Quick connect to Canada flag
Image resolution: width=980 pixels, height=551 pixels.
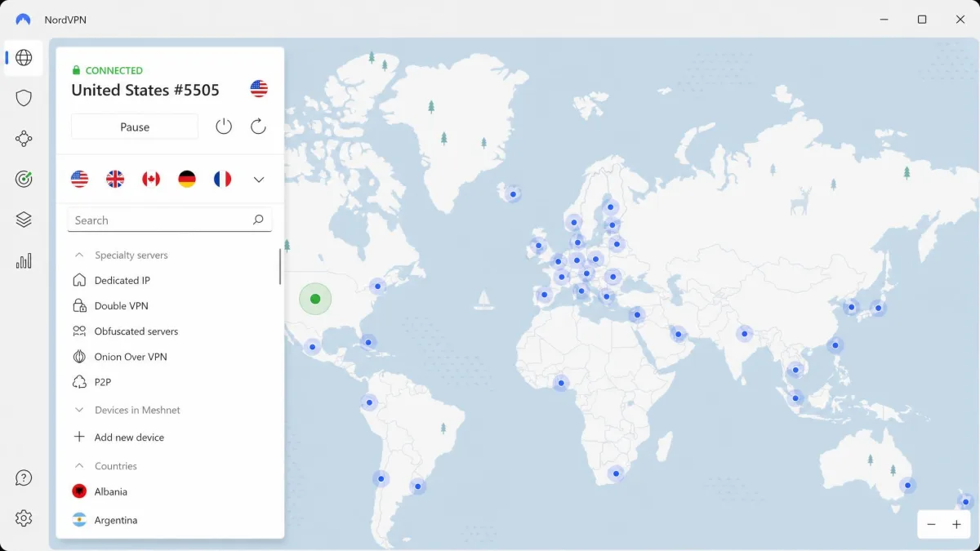pos(151,179)
